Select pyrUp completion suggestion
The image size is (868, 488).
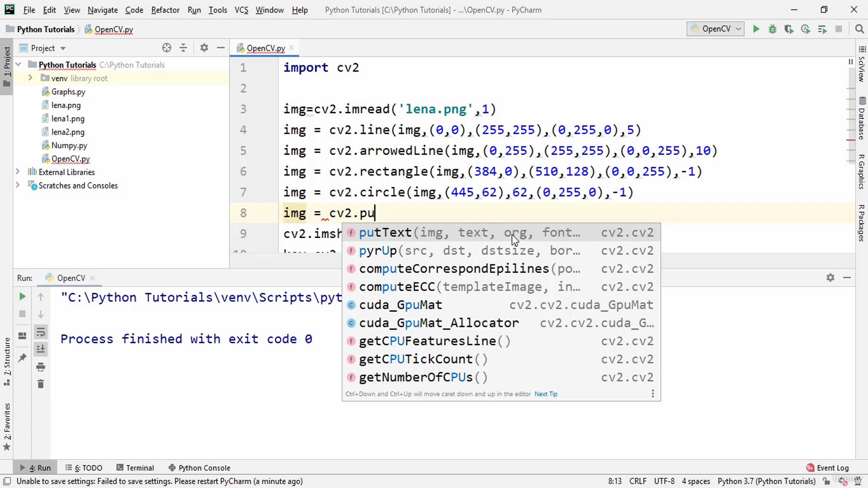(x=501, y=251)
